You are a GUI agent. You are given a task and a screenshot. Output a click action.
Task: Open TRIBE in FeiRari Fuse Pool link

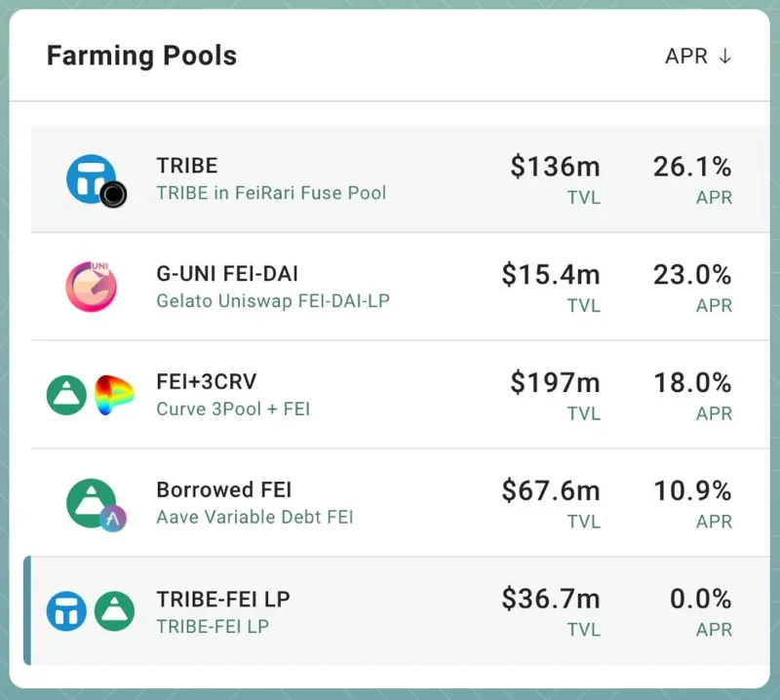point(272,193)
